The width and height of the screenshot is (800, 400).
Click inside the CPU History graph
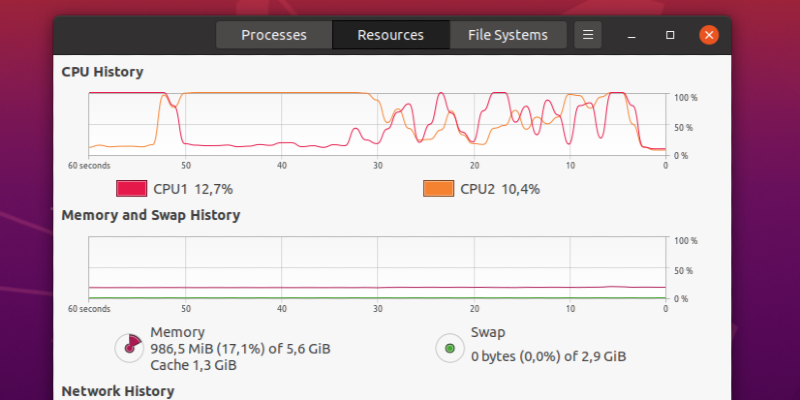coord(377,124)
